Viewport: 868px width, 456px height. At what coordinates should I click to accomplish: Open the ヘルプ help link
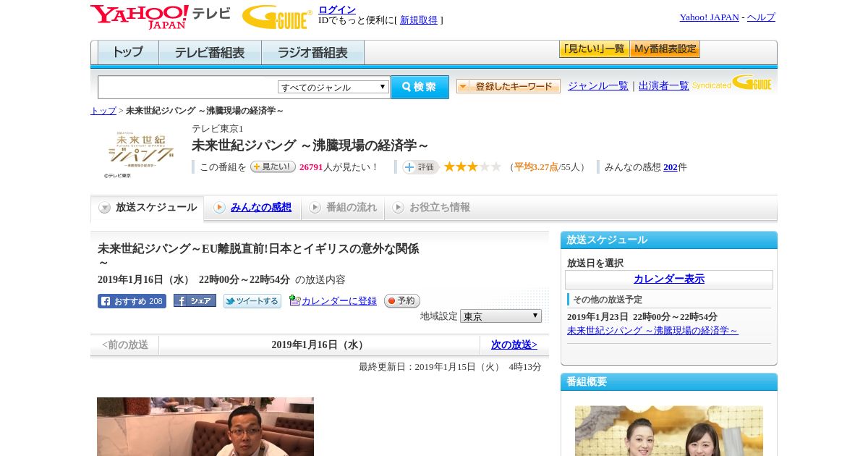tap(761, 17)
